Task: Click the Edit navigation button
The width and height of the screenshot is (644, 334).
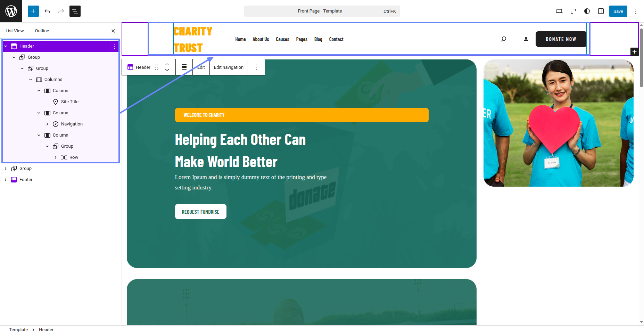Action: point(229,67)
